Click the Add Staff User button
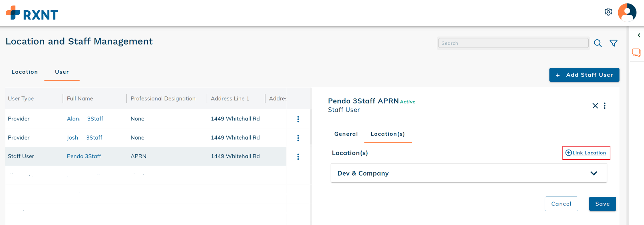Viewport: 644px width, 225px height. click(584, 75)
